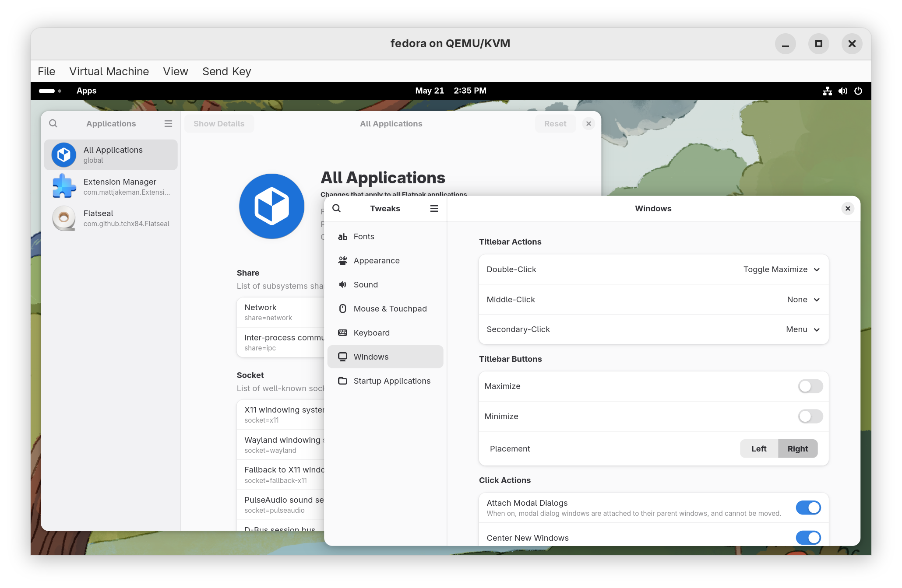Click the All Applications blue cube icon
The image size is (902, 588).
pos(64,155)
